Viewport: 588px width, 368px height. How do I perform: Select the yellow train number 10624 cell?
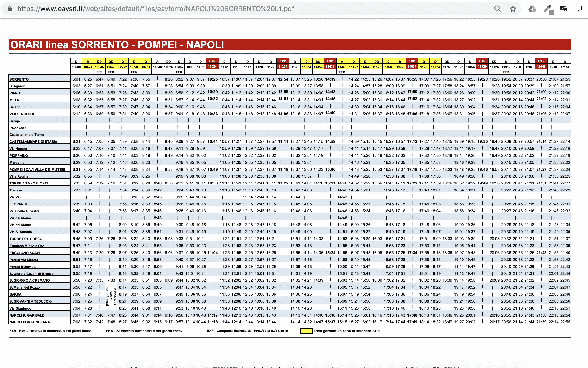[x=88, y=67]
